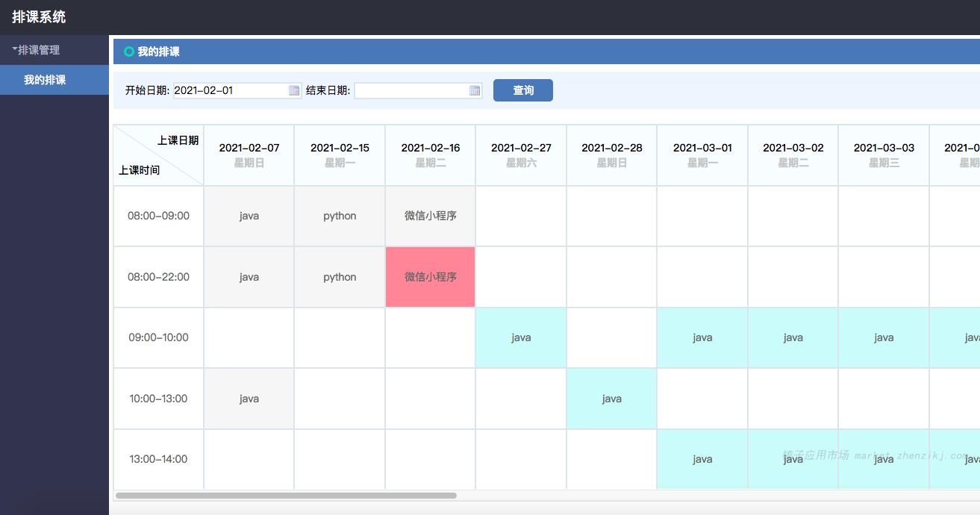Viewport: 980px width, 515px height.
Task: Click the 13:00-14:00 time row header
Action: (x=158, y=459)
